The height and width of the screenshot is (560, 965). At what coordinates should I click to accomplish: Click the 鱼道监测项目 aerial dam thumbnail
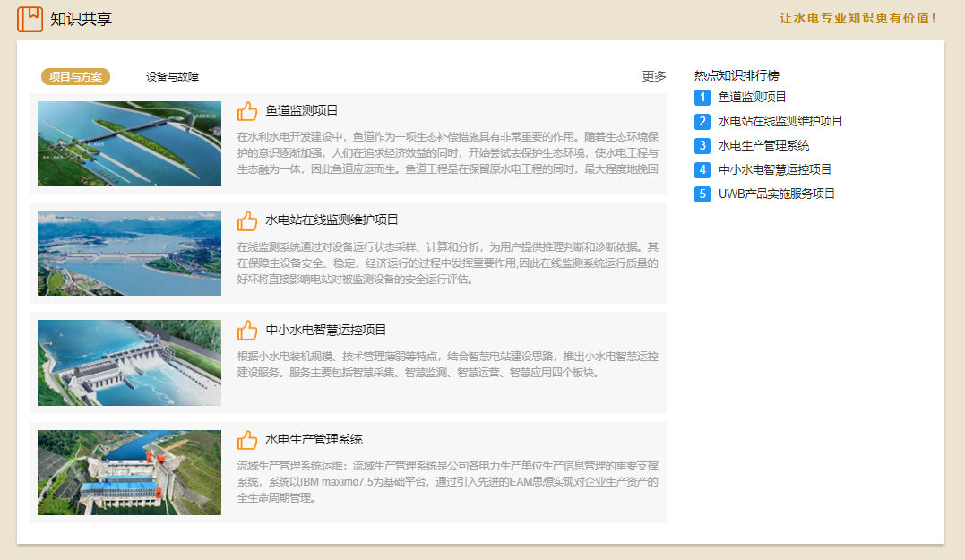point(129,143)
